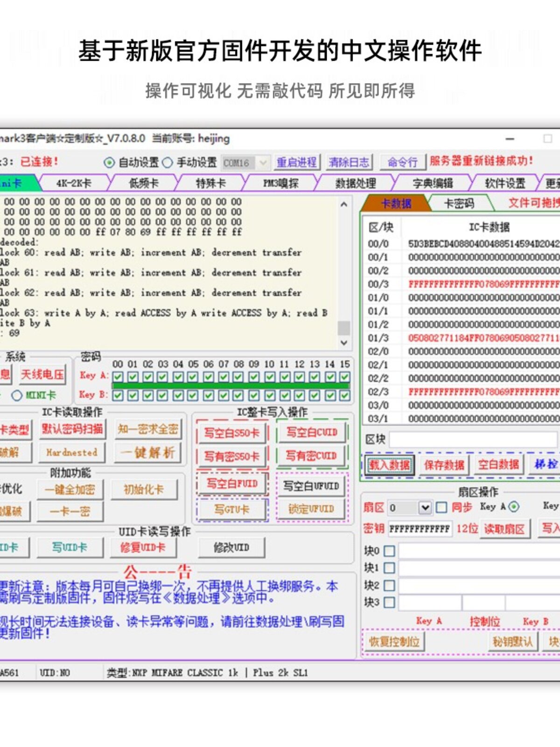The width and height of the screenshot is (560, 747).
Task: Click the 密钥 key input field
Action: (x=420, y=529)
